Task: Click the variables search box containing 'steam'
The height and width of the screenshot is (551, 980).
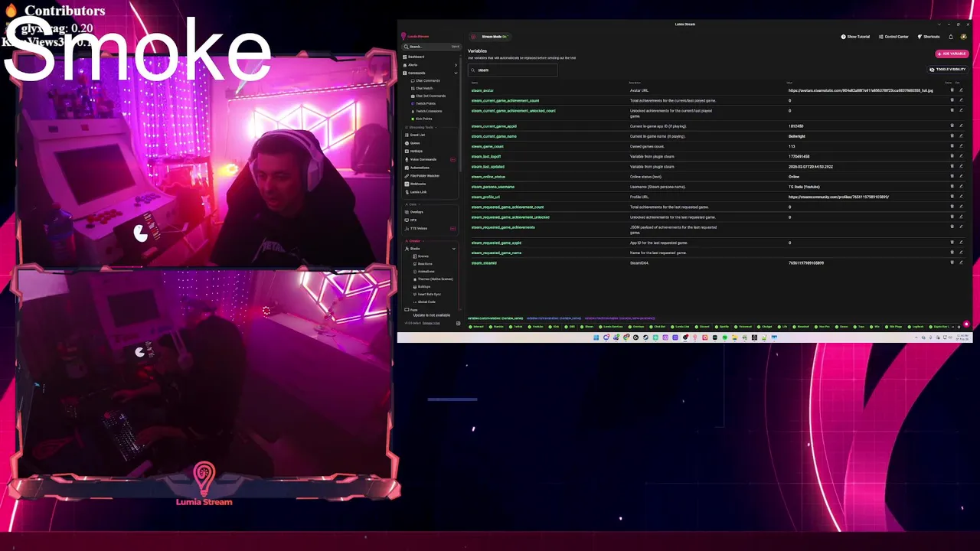Action: pos(513,70)
